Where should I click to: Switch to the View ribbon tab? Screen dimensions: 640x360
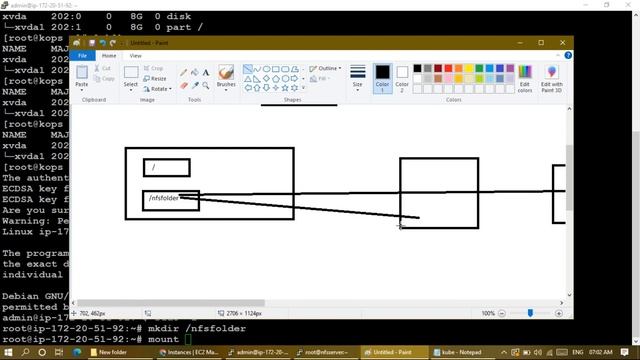[135, 56]
